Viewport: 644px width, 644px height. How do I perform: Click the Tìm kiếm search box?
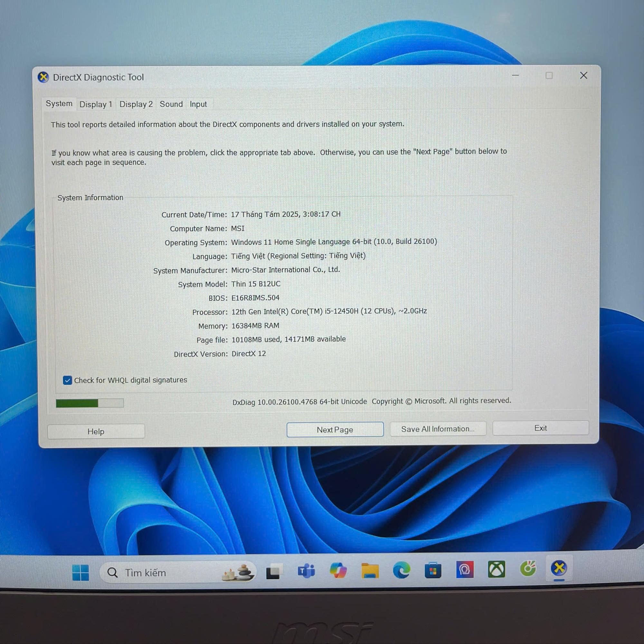pos(178,572)
